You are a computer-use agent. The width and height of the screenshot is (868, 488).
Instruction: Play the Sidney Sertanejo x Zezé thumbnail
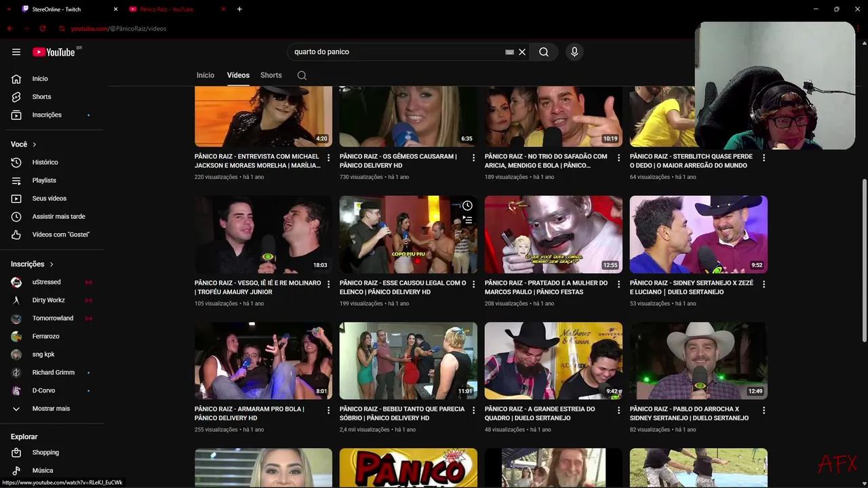pos(698,235)
